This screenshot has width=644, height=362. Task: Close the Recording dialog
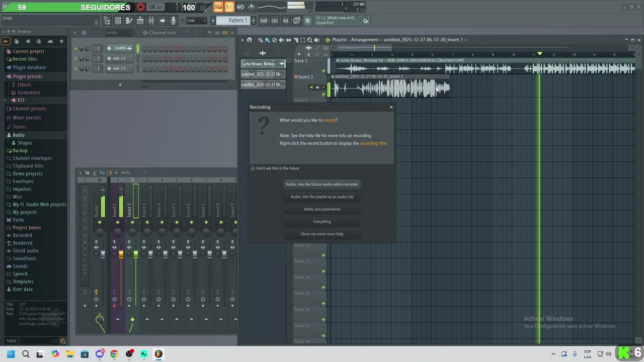coord(391,107)
